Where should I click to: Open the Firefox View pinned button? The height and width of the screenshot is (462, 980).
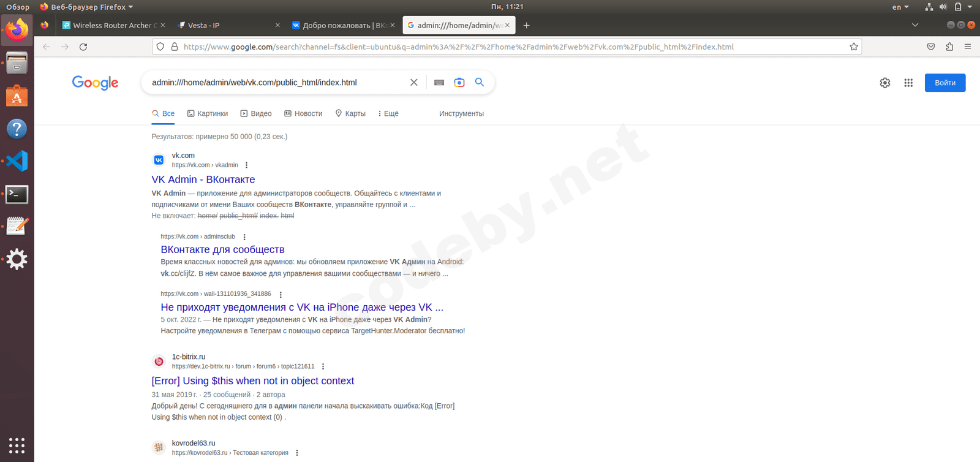[x=45, y=25]
